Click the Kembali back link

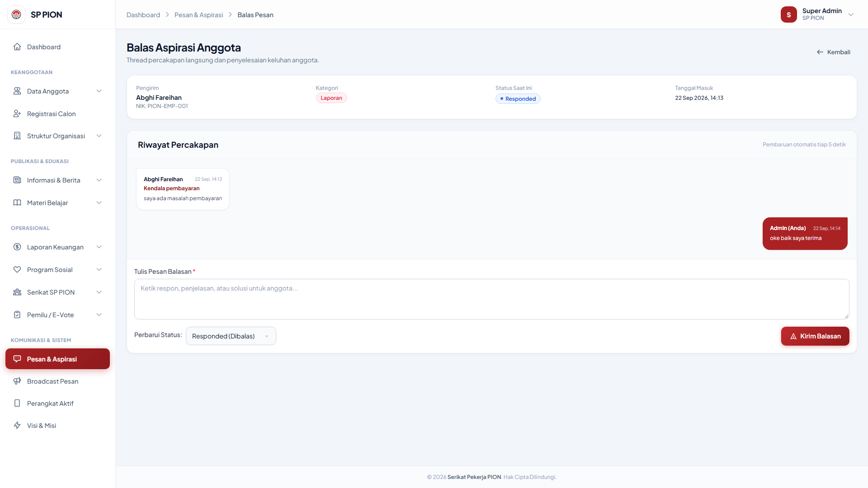(x=834, y=52)
